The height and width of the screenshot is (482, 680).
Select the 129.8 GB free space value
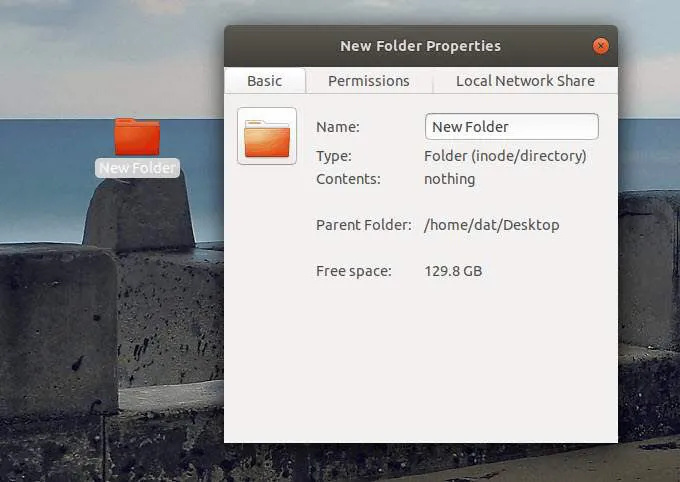(452, 271)
